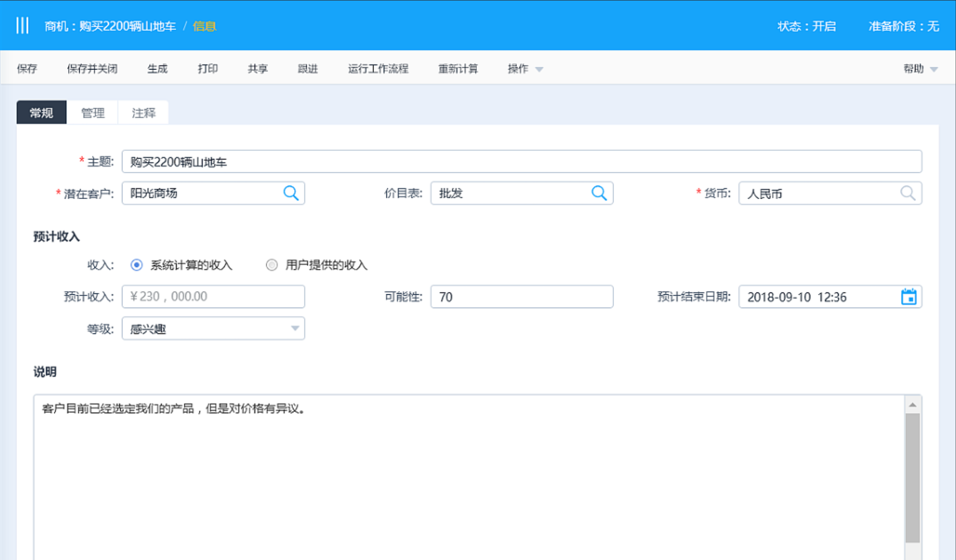Click the 说明 text area scrollbar thumb
Image resolution: width=956 pixels, height=560 pixels.
[x=913, y=478]
